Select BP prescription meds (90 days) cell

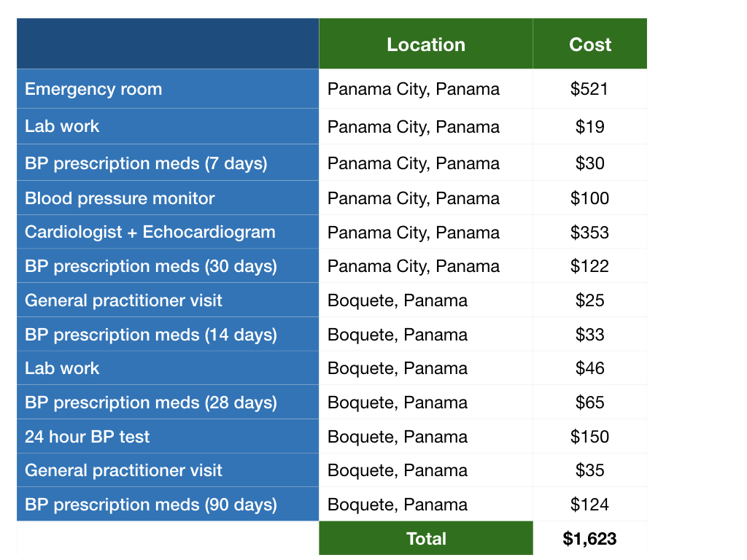pyautogui.click(x=151, y=505)
